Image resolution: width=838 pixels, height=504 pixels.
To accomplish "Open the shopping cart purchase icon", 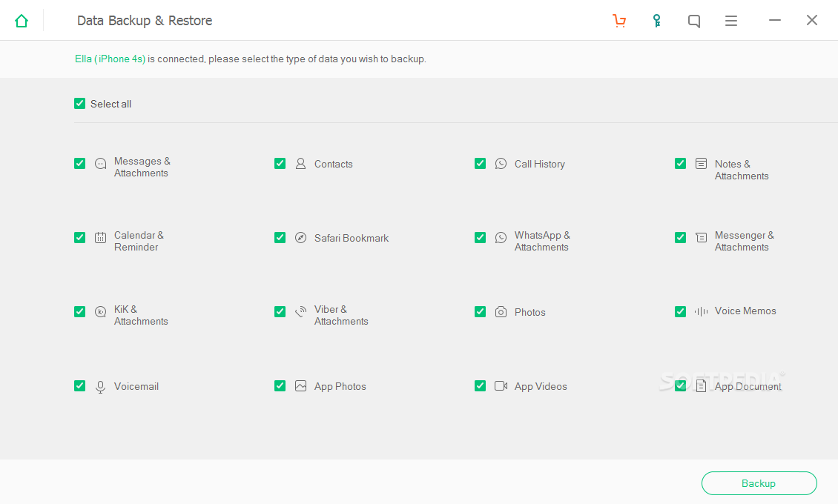I will pos(619,21).
